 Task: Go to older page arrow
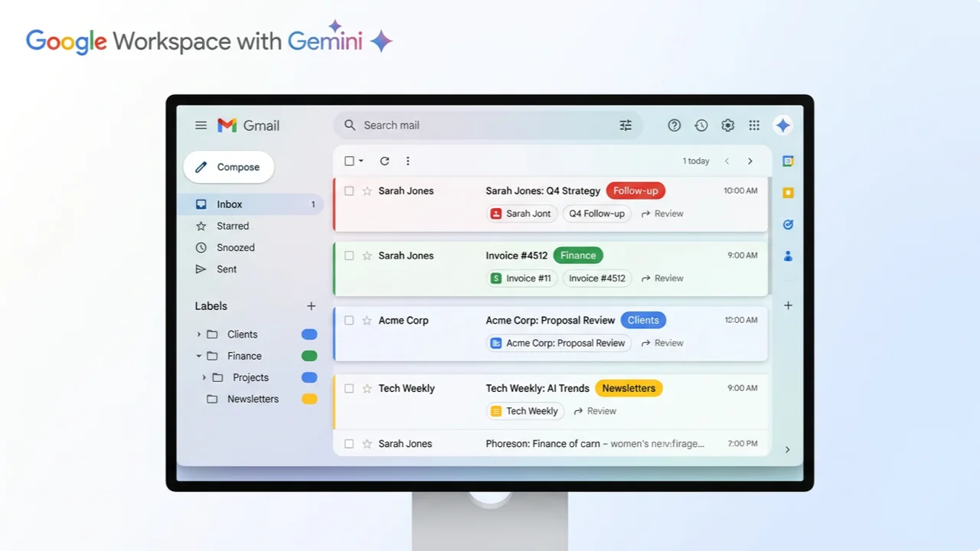(750, 161)
